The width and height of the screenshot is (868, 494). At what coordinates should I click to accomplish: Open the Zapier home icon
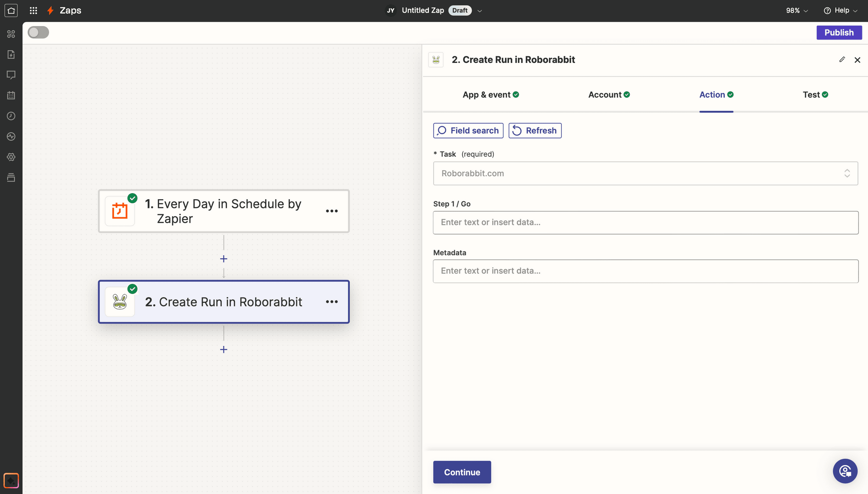click(11, 10)
